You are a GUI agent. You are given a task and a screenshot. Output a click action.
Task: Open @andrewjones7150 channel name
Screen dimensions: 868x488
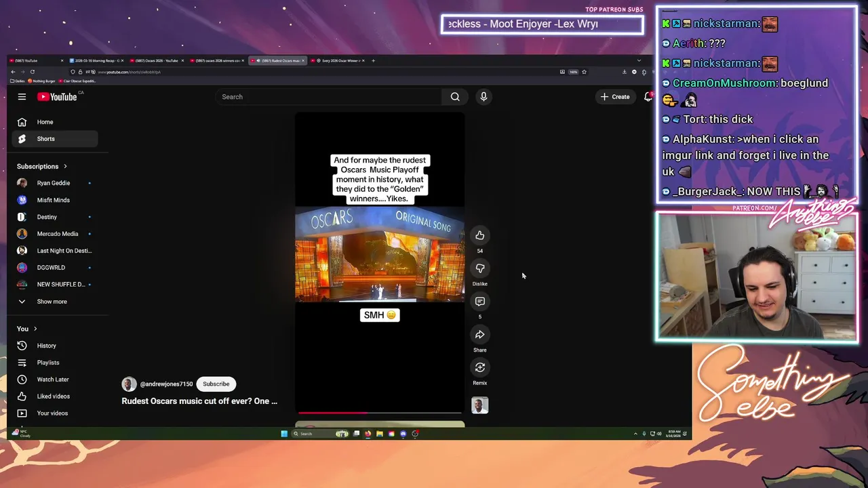(x=166, y=384)
